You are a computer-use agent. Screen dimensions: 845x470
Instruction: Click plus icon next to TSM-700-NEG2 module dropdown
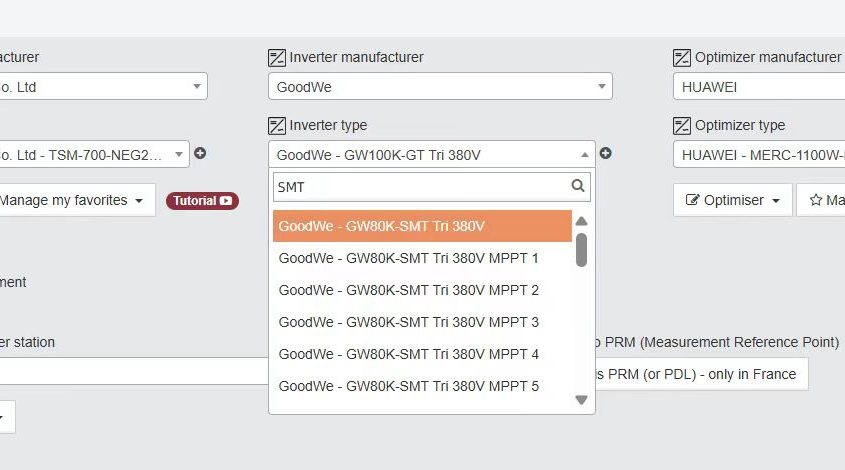[x=200, y=154]
